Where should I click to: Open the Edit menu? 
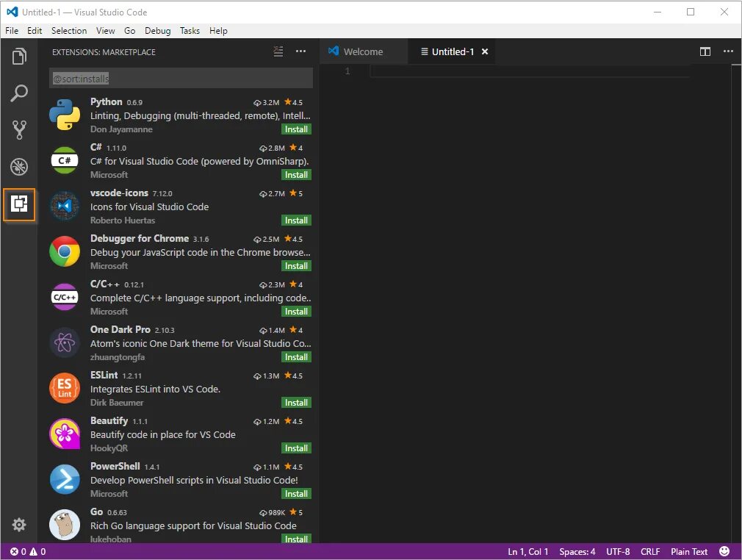(x=35, y=31)
